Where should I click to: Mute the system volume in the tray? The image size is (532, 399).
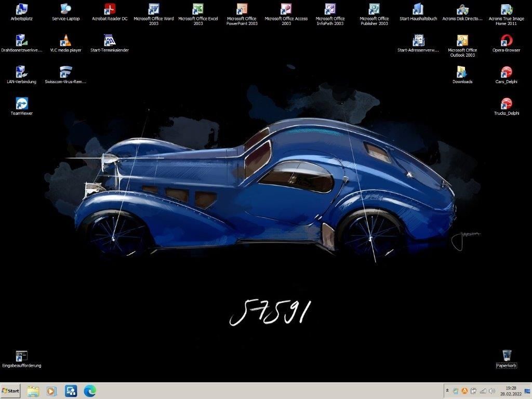pyautogui.click(x=491, y=391)
